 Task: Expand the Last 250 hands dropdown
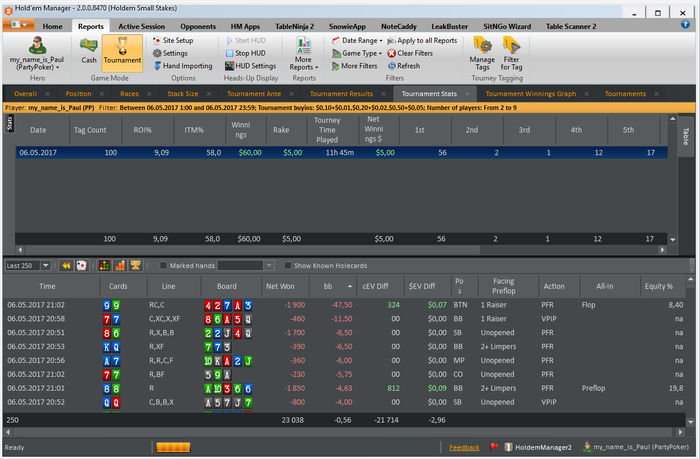click(46, 266)
